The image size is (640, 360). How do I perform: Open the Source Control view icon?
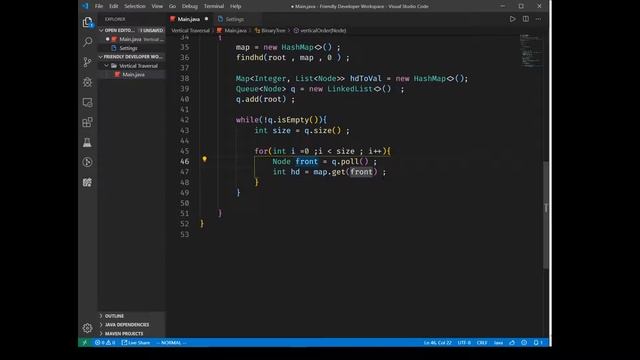point(87,62)
